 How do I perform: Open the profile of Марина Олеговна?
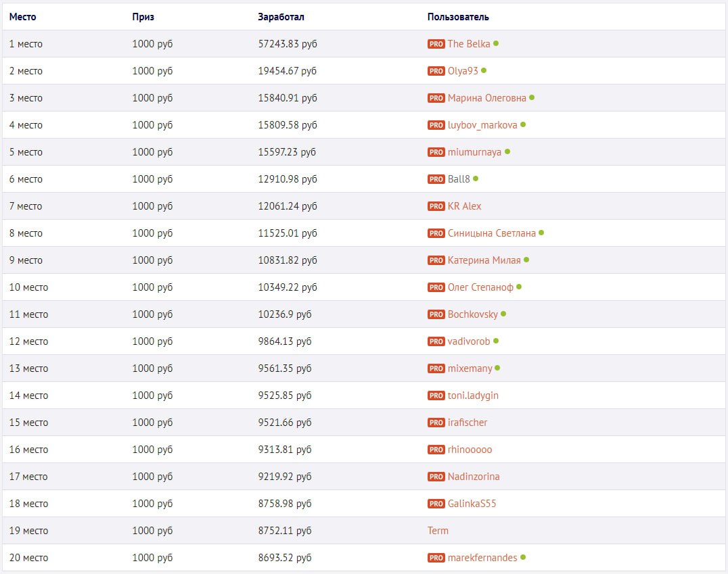pyautogui.click(x=486, y=98)
